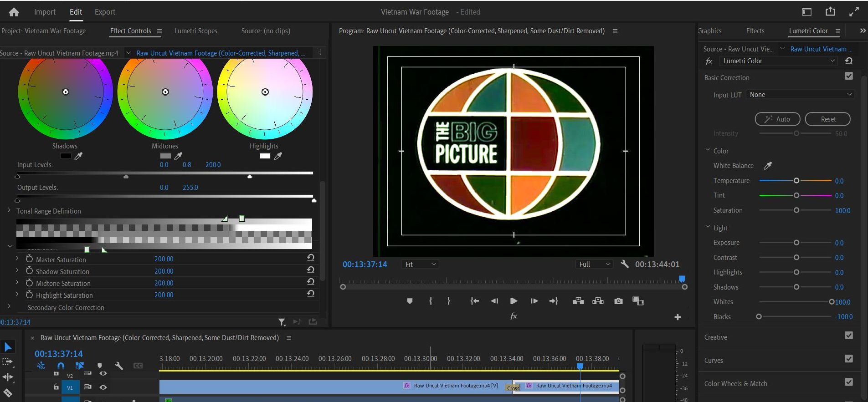868x402 pixels.
Task: Toggle Color Wheels & Match checkbox
Action: (x=849, y=382)
